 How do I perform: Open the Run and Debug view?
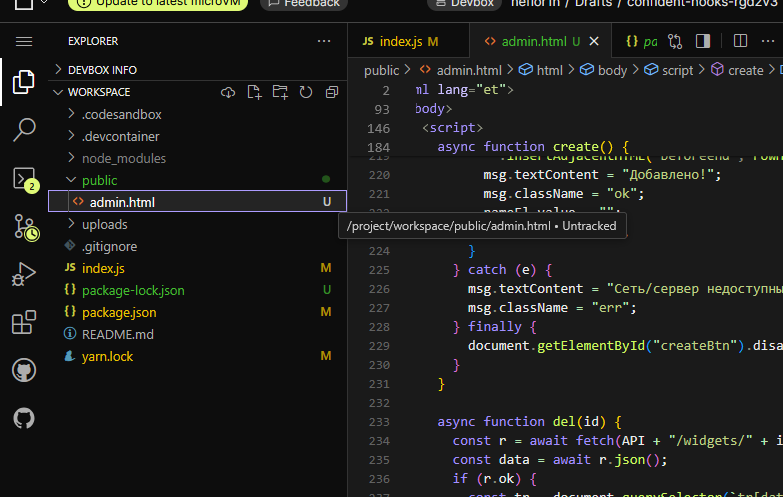(x=24, y=275)
